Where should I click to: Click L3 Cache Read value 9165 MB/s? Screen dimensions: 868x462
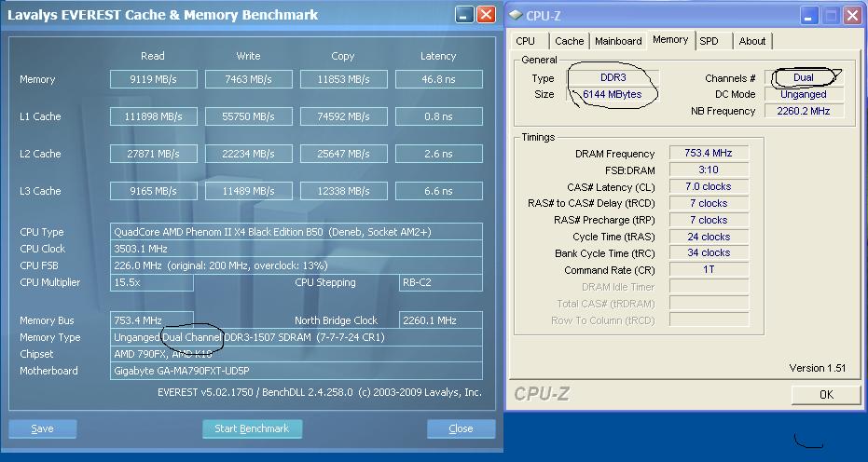click(153, 191)
